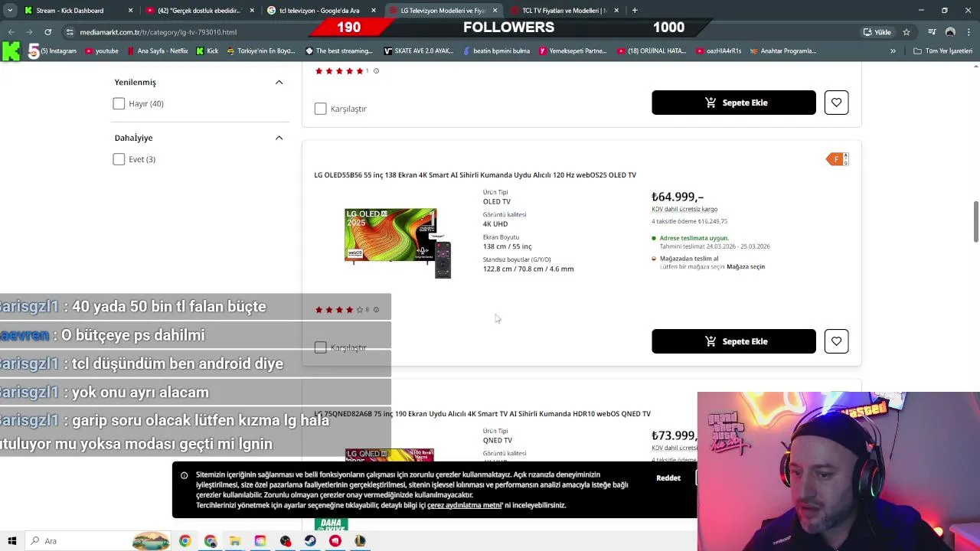Collapse the Yenilenmiş filter section
This screenshot has height=551, width=980.
279,82
